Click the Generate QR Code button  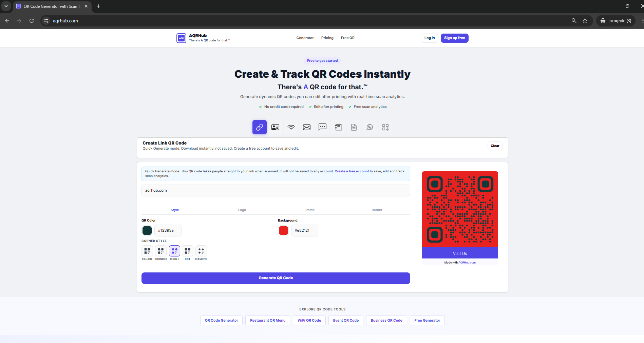[276, 278]
